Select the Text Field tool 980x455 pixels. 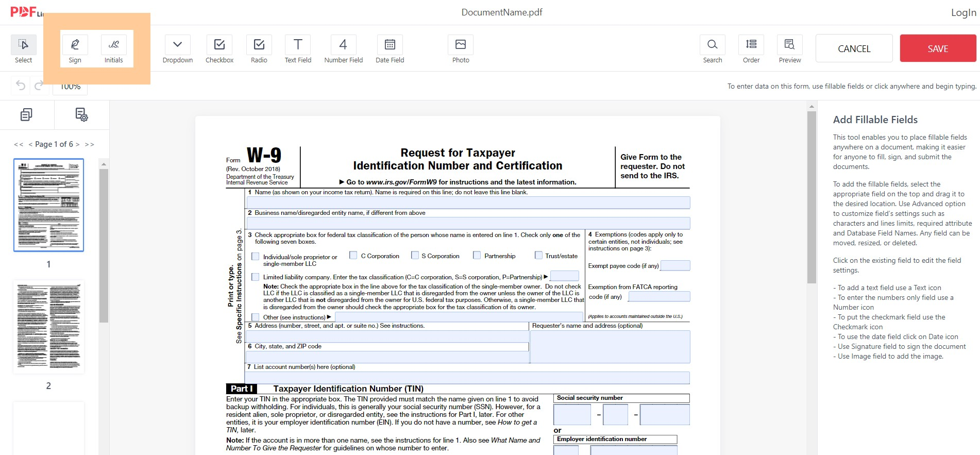298,49
